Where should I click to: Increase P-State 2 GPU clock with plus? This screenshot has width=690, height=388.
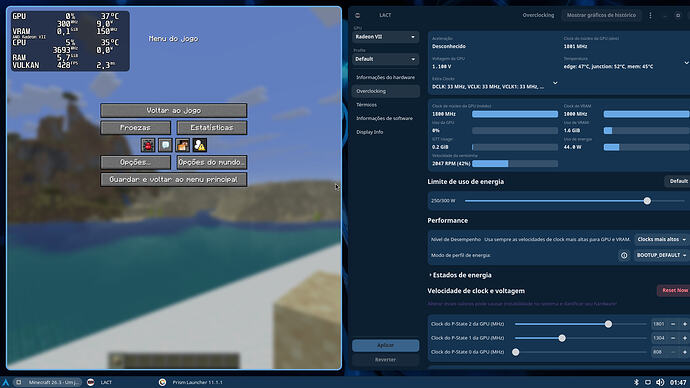(685, 324)
